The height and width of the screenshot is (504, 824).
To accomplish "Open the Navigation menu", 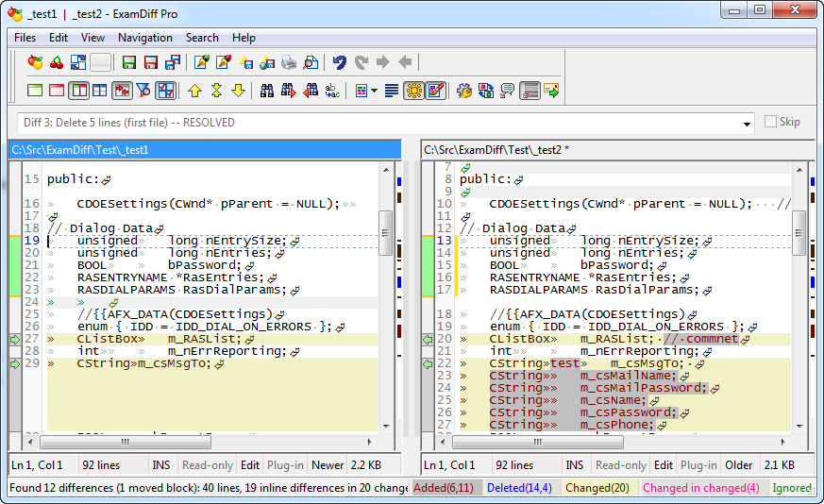I will pyautogui.click(x=145, y=38).
